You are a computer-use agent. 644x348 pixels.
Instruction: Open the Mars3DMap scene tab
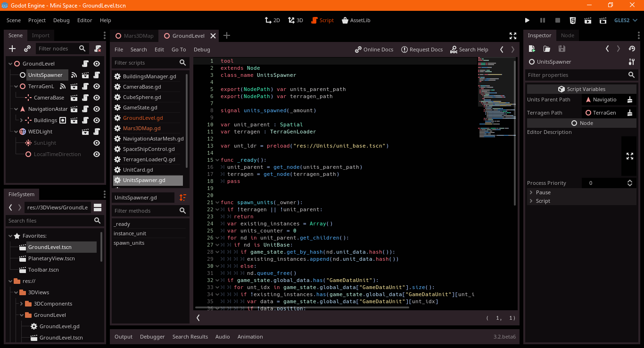[x=135, y=36]
